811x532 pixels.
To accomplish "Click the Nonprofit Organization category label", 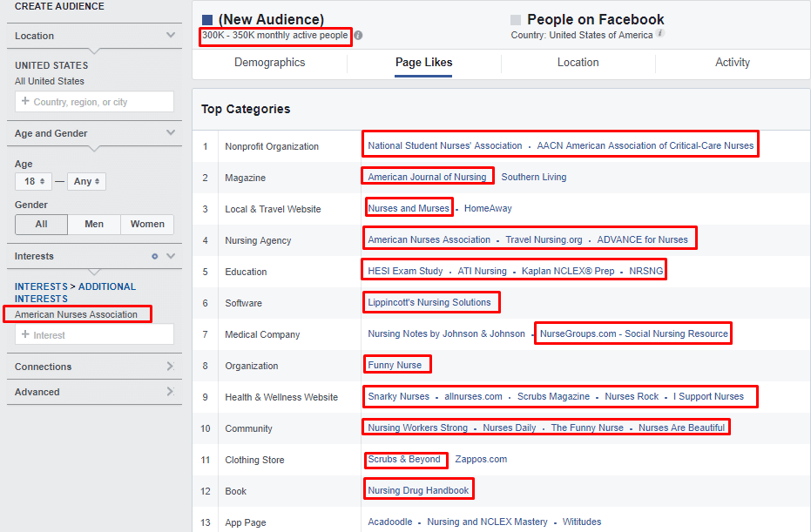I will coord(272,147).
